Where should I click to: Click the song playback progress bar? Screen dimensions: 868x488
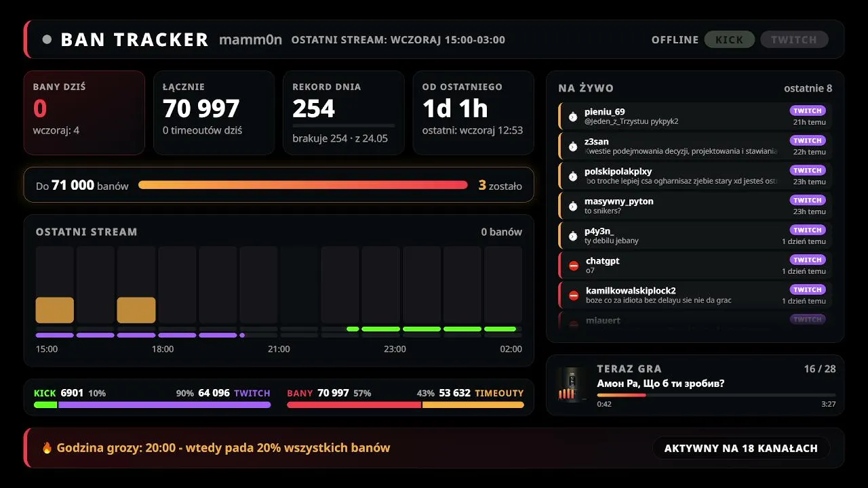[716, 394]
